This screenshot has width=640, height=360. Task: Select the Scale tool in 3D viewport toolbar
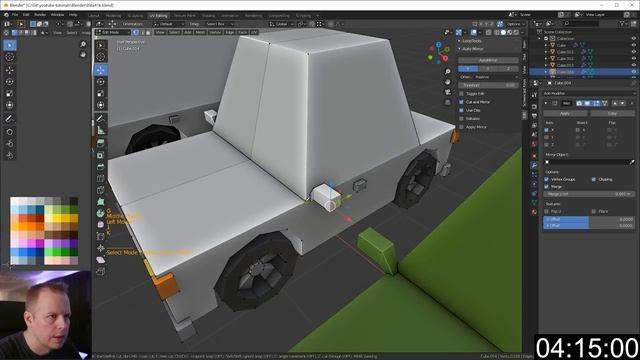(101, 93)
